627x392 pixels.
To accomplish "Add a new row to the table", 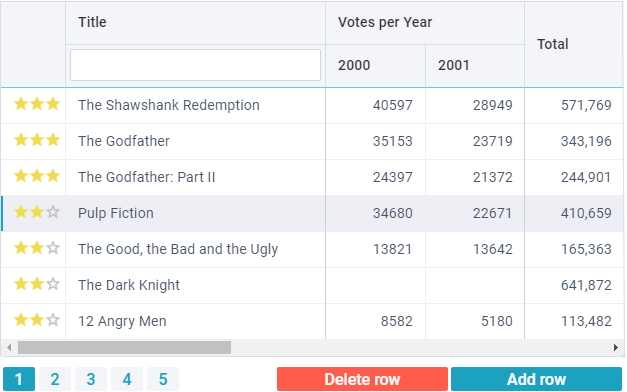I will point(536,379).
